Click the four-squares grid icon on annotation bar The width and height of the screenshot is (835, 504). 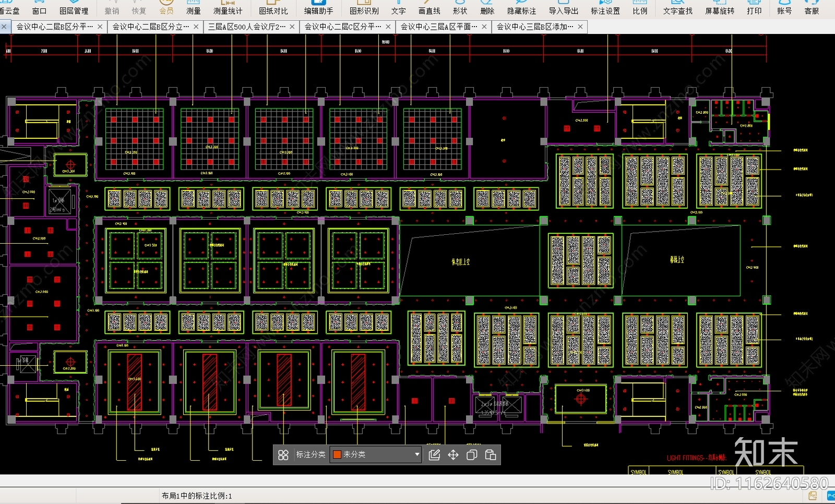coord(283,455)
